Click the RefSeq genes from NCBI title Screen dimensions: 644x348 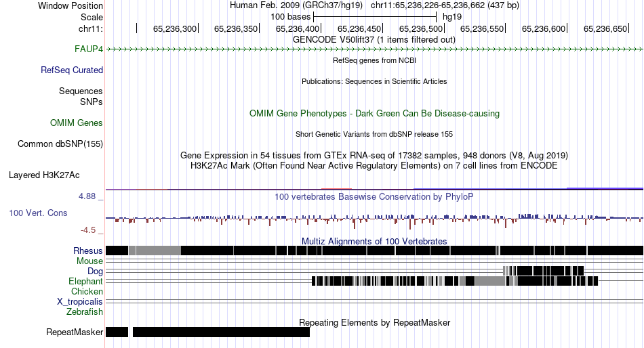tap(374, 60)
